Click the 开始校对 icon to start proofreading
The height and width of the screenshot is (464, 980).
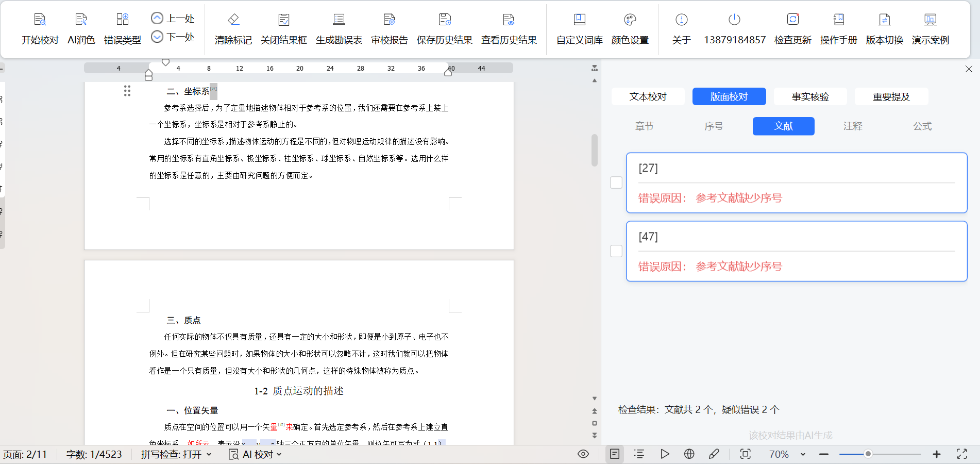click(x=40, y=29)
